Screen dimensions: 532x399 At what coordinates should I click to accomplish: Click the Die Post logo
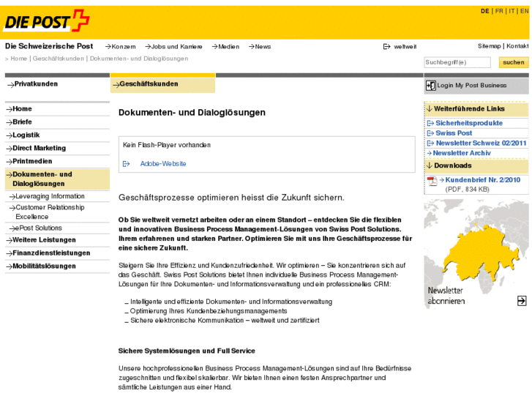tap(47, 20)
